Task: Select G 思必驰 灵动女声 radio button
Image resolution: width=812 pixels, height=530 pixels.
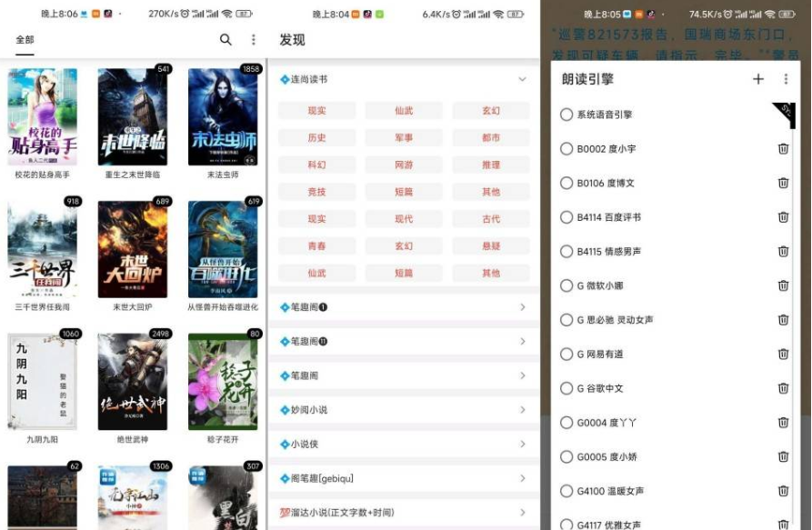Action: 566,319
